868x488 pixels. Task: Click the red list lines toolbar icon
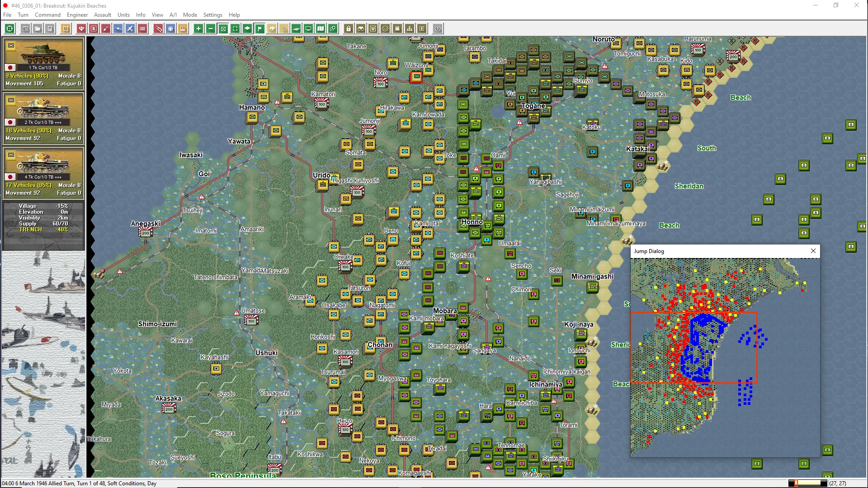(142, 29)
